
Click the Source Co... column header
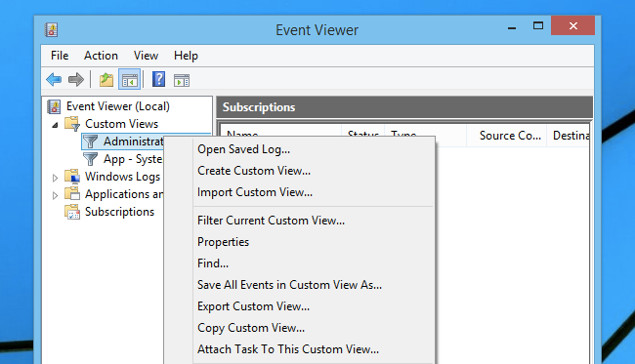point(507,136)
